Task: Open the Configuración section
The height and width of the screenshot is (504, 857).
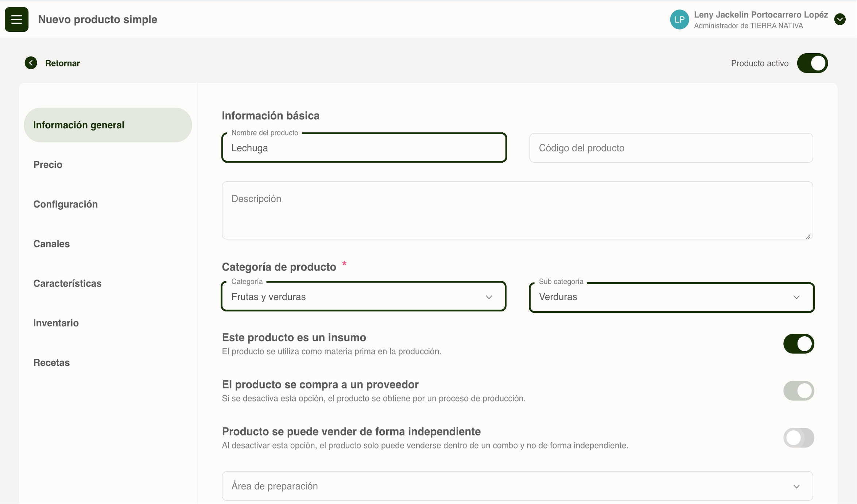Action: 66,204
